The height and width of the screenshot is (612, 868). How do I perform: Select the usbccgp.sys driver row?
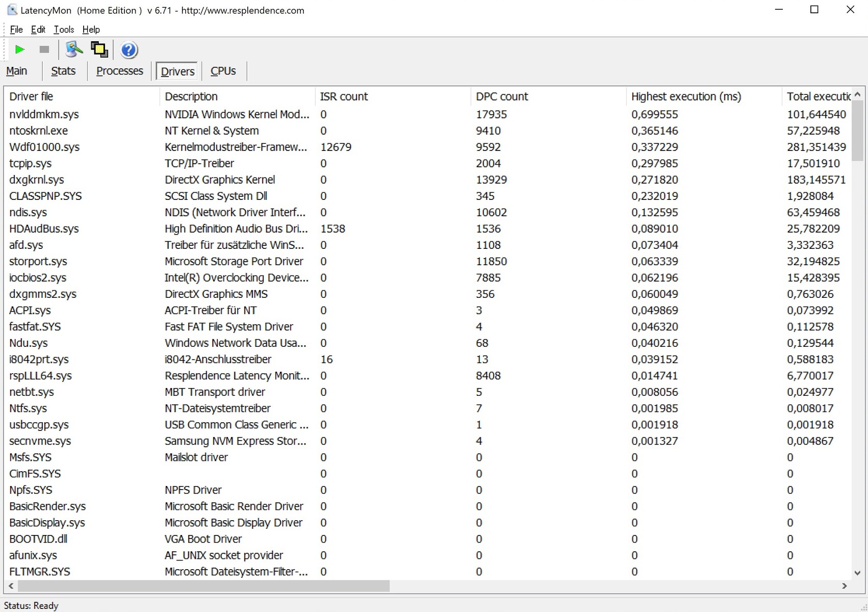[428, 424]
